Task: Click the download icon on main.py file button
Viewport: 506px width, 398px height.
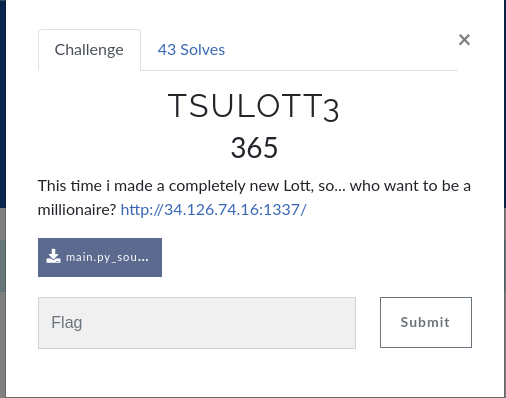Action: [53, 257]
